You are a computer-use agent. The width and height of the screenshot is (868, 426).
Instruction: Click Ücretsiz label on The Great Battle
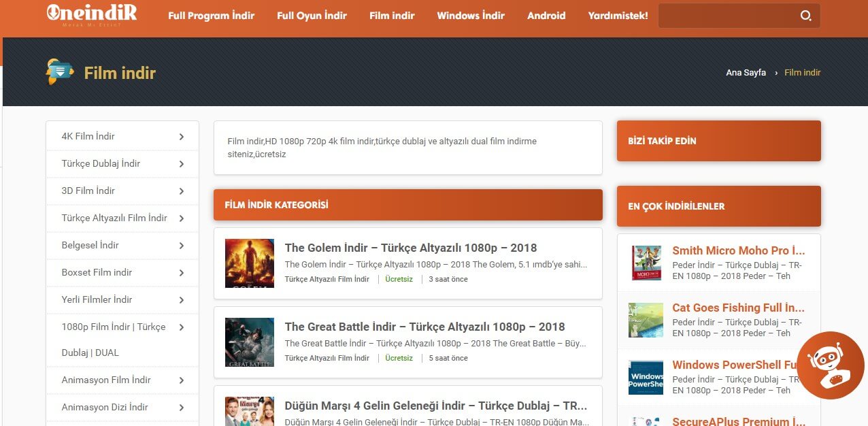click(399, 358)
